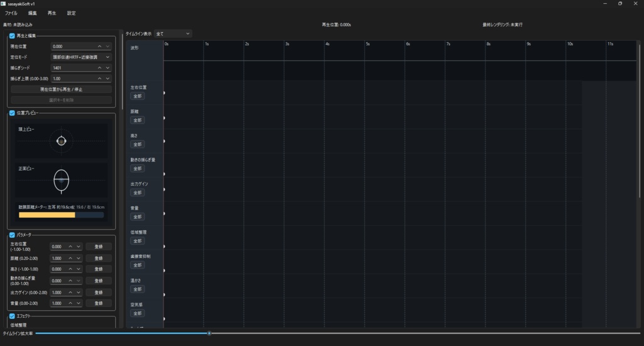Click 登録 button for 高さ

point(99,269)
